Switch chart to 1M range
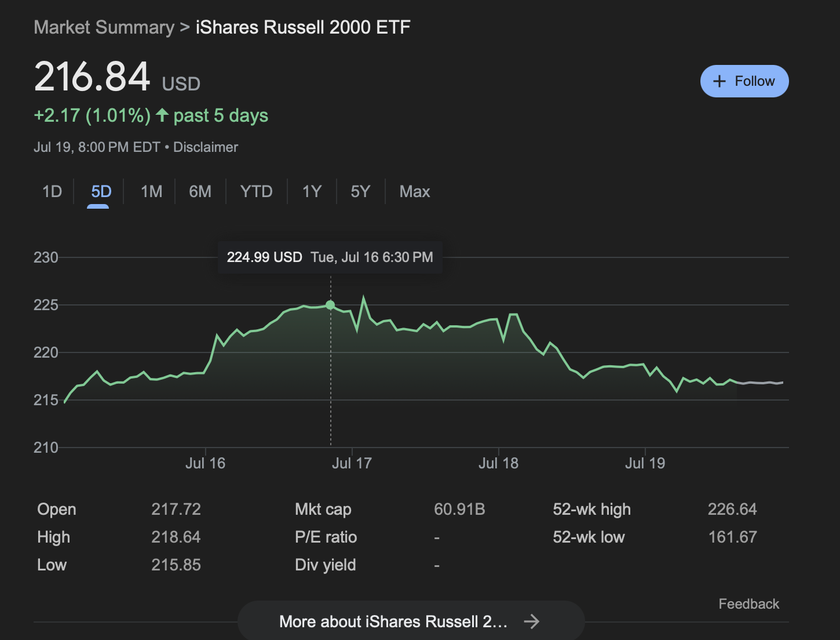 tap(151, 191)
